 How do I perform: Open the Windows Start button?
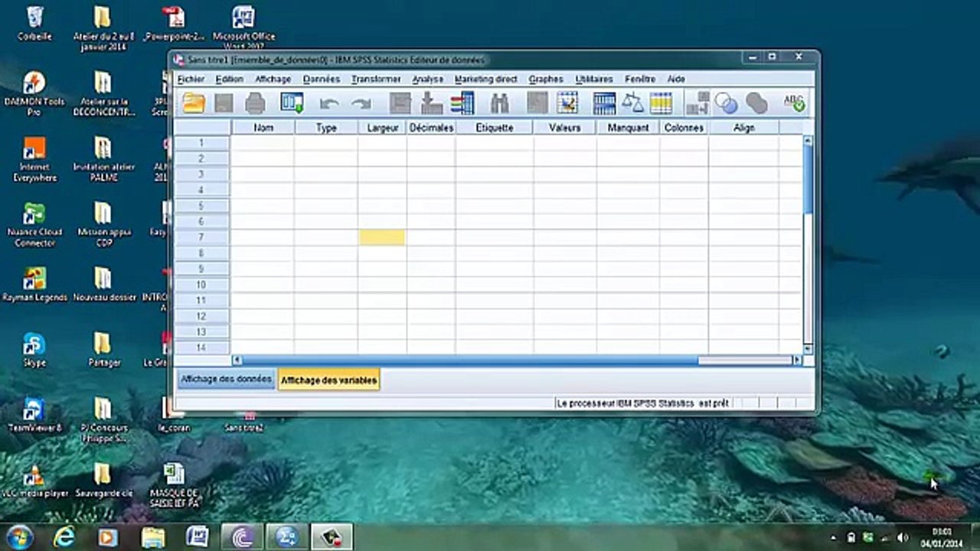point(21,536)
